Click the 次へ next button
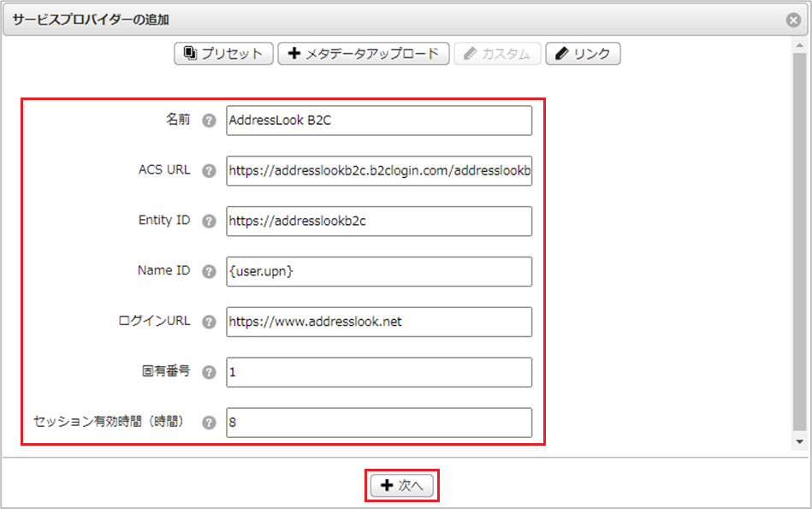The image size is (812, 509). pos(402,485)
